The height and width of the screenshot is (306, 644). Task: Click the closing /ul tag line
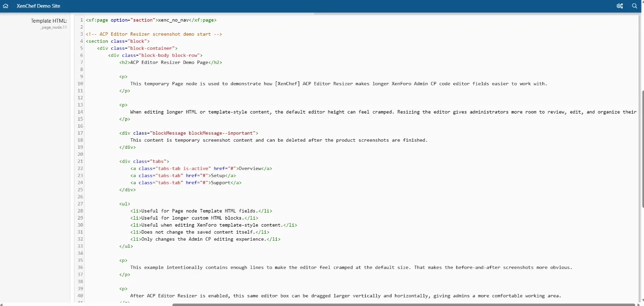click(126, 246)
